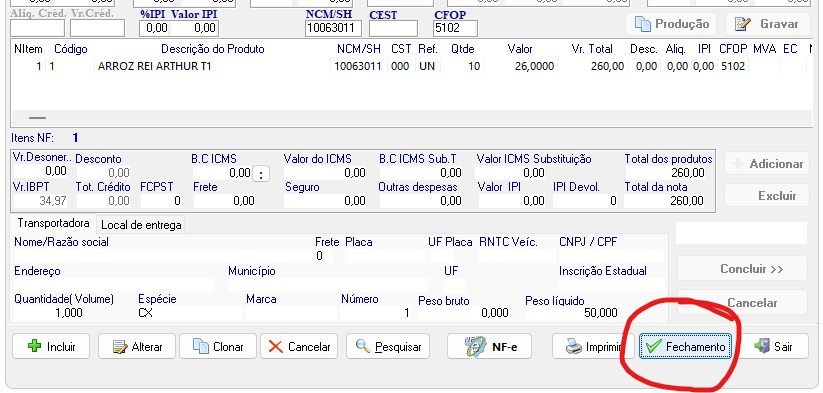Click the Imprimir printer button
Viewport: 823px width, 393px height.
tap(594, 346)
